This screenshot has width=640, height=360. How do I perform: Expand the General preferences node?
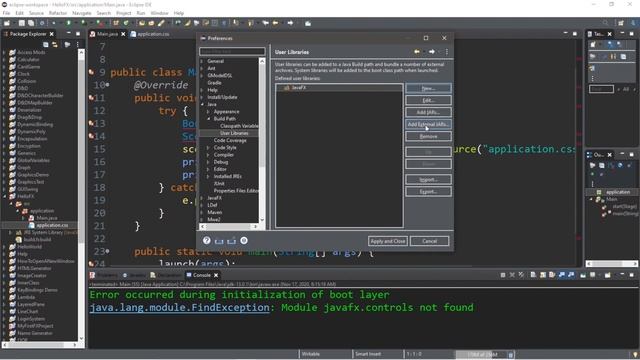pyautogui.click(x=202, y=61)
